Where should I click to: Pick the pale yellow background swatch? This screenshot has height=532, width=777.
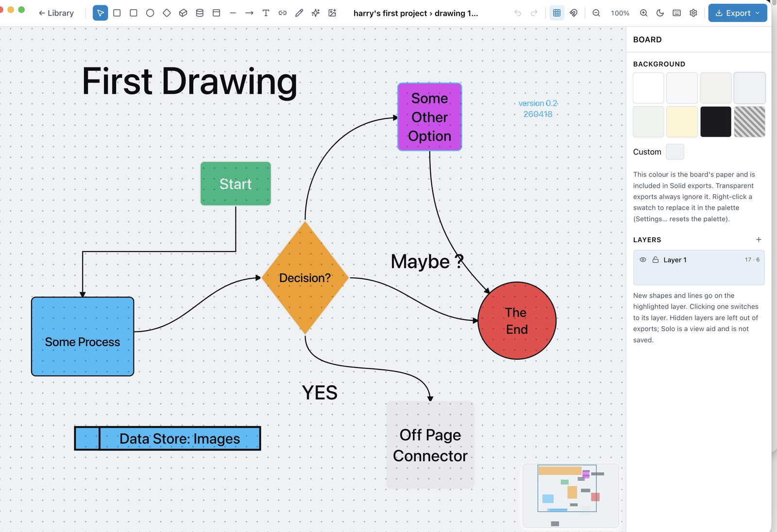(x=682, y=121)
